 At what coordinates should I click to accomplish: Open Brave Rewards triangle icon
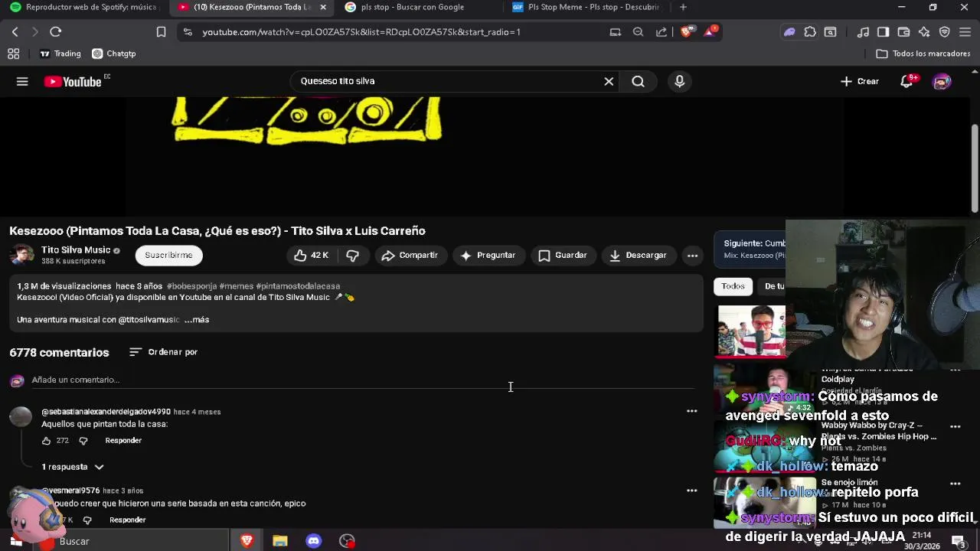pyautogui.click(x=710, y=32)
